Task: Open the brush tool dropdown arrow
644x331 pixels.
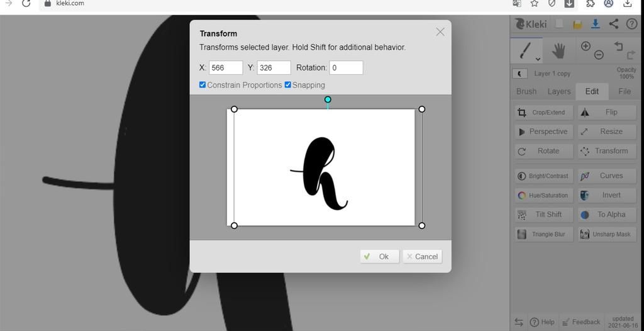Action: [538, 59]
